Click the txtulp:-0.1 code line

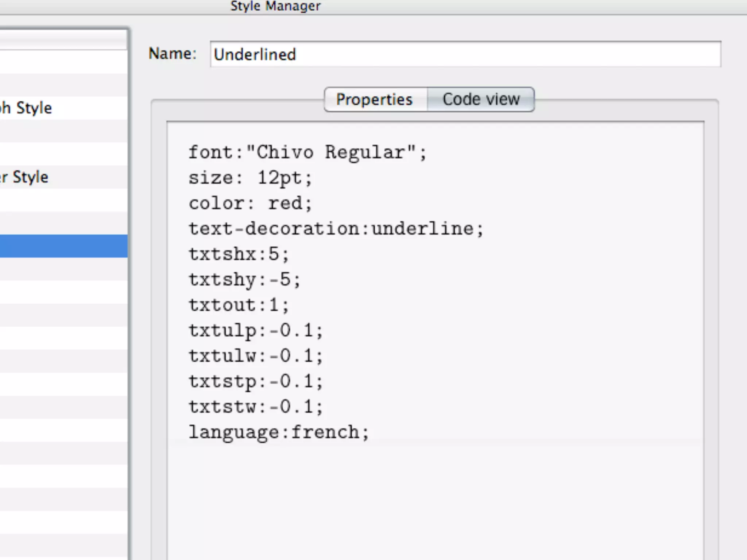click(255, 330)
